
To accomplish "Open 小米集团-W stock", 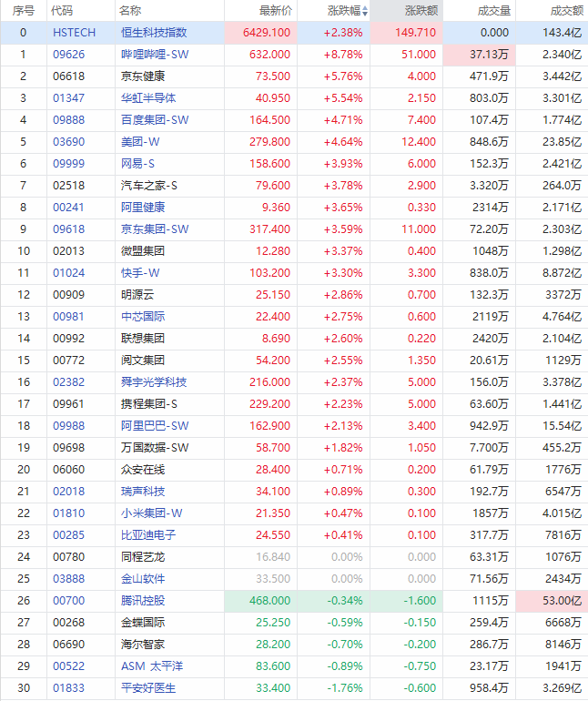I will tap(152, 513).
